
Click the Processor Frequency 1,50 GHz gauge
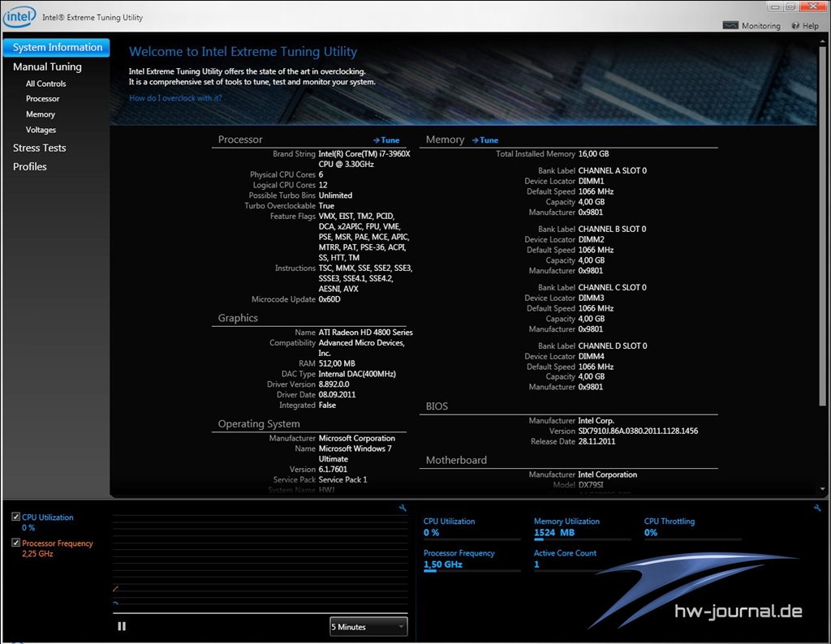pos(471,561)
